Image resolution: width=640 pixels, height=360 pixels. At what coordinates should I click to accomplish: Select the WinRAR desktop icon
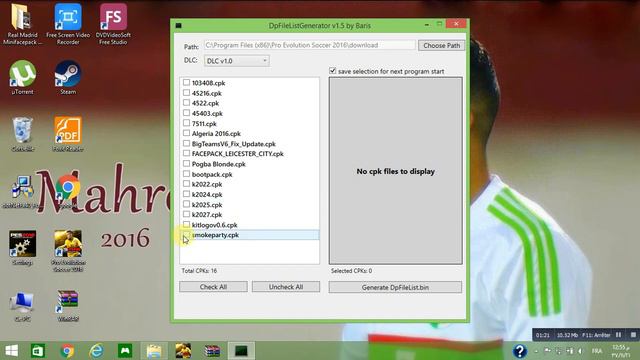(68, 305)
